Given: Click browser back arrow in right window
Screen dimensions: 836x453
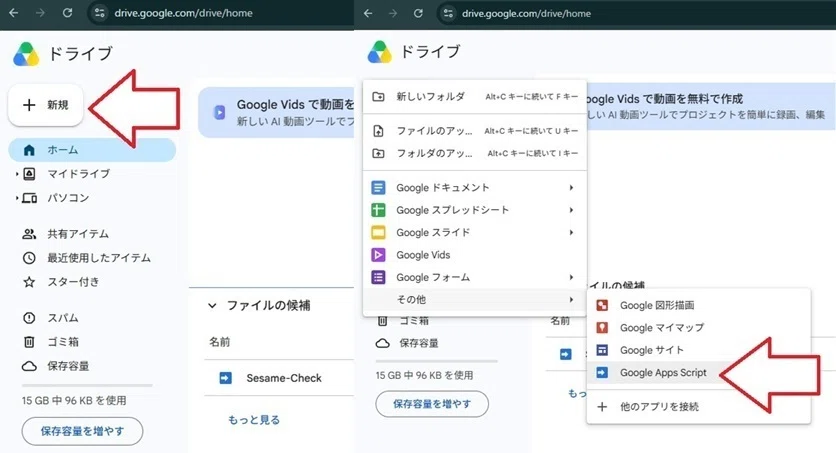Looking at the screenshot, I should click(x=368, y=13).
